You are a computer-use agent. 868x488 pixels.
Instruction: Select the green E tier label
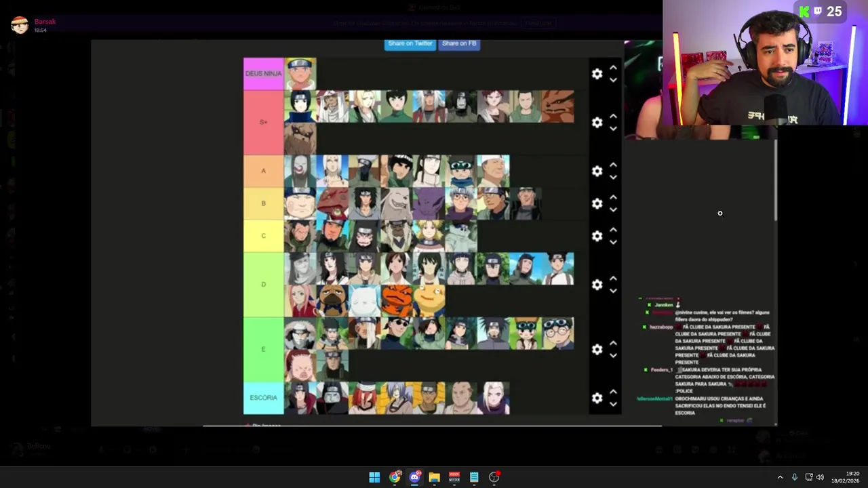(264, 350)
